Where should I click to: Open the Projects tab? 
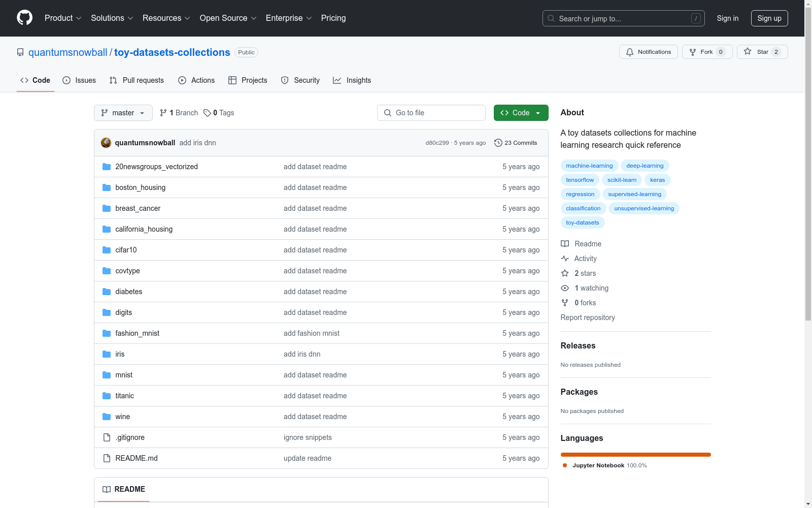[x=248, y=80]
